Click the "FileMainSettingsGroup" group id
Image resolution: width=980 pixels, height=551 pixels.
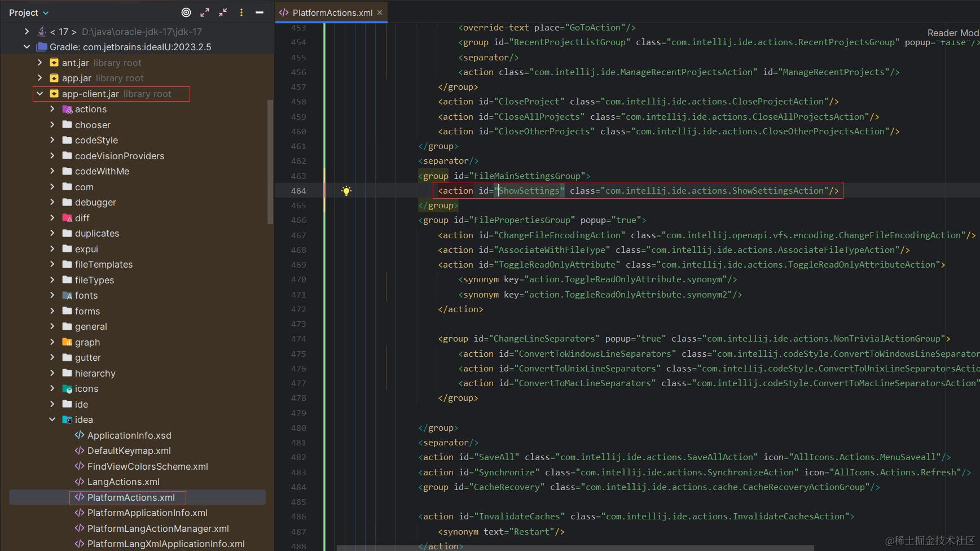click(x=527, y=176)
